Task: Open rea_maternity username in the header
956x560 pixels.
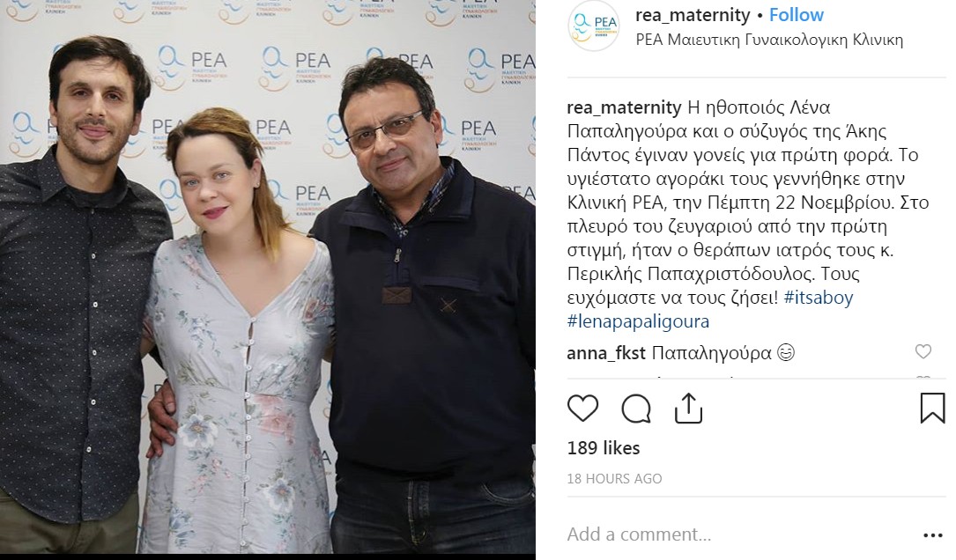Action: point(693,15)
